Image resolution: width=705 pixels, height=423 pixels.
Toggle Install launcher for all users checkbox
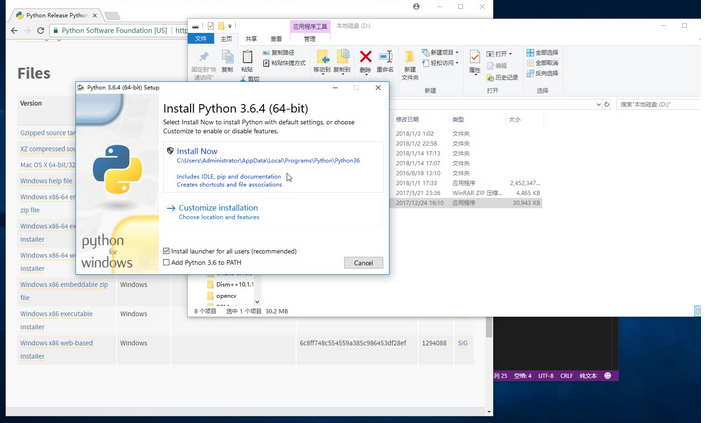166,251
